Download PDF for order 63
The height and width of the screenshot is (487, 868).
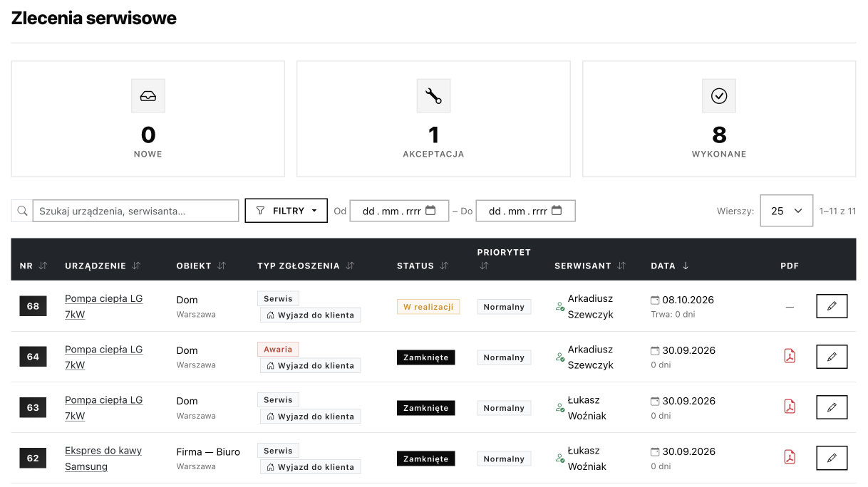click(790, 407)
